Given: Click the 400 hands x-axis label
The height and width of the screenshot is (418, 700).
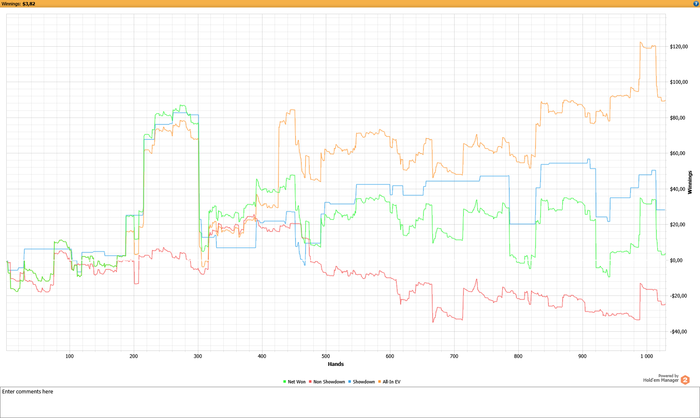Looking at the screenshot, I should 262,356.
